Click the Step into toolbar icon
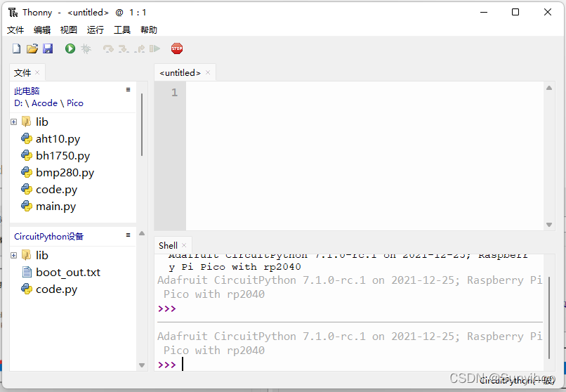The image size is (566, 392). click(x=124, y=48)
